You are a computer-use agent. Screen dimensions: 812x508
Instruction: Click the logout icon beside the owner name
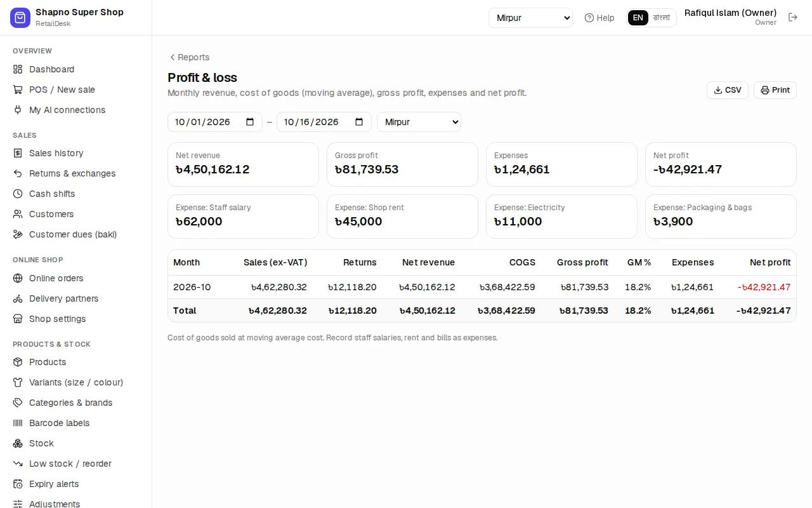(793, 17)
